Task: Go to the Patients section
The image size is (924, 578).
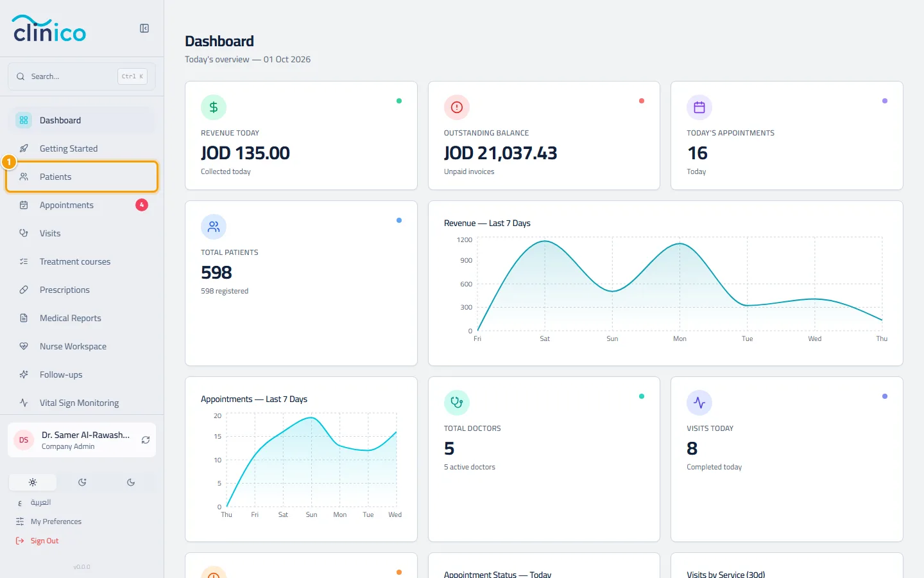Action: [x=81, y=177]
